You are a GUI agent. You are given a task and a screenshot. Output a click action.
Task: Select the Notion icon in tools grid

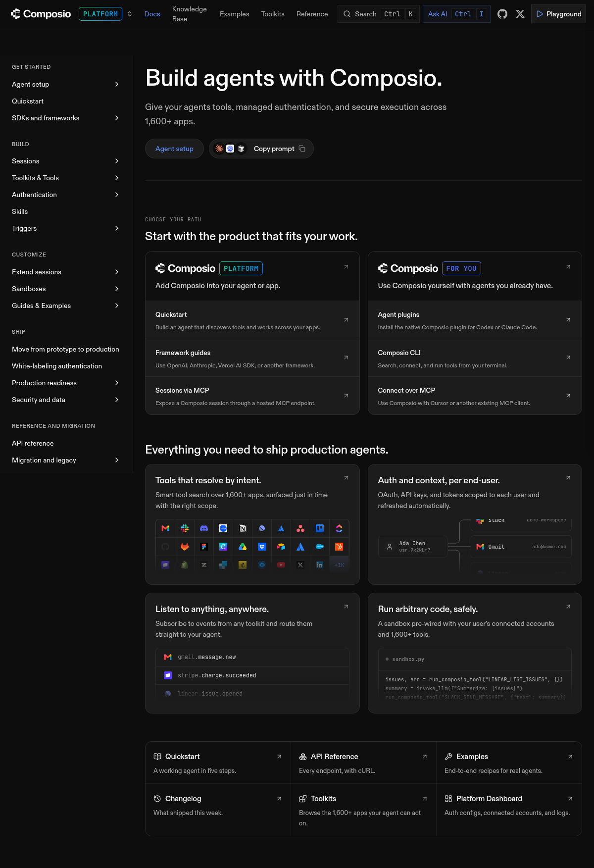click(243, 528)
